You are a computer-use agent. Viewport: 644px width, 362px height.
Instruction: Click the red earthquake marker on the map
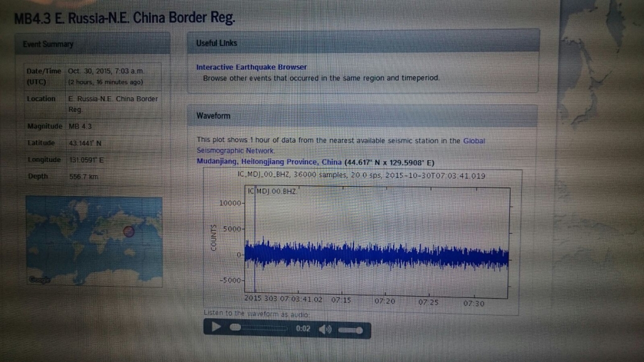click(x=128, y=231)
